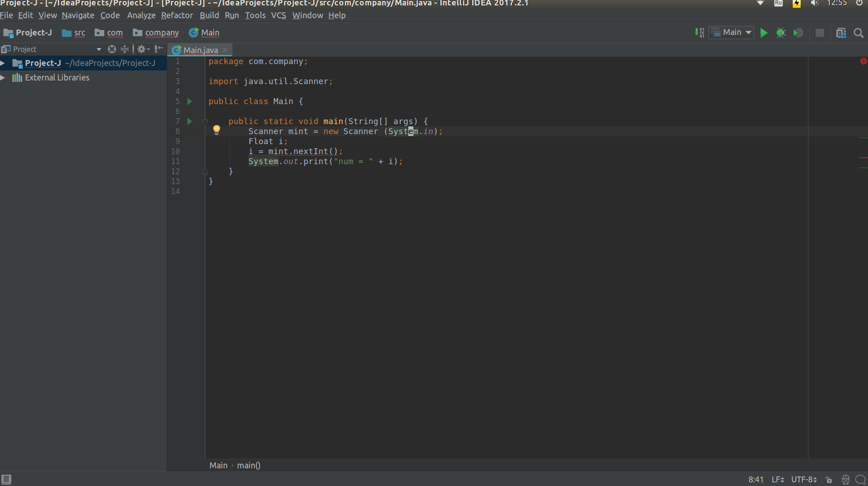
Task: Open the Window menu
Action: coord(308,15)
